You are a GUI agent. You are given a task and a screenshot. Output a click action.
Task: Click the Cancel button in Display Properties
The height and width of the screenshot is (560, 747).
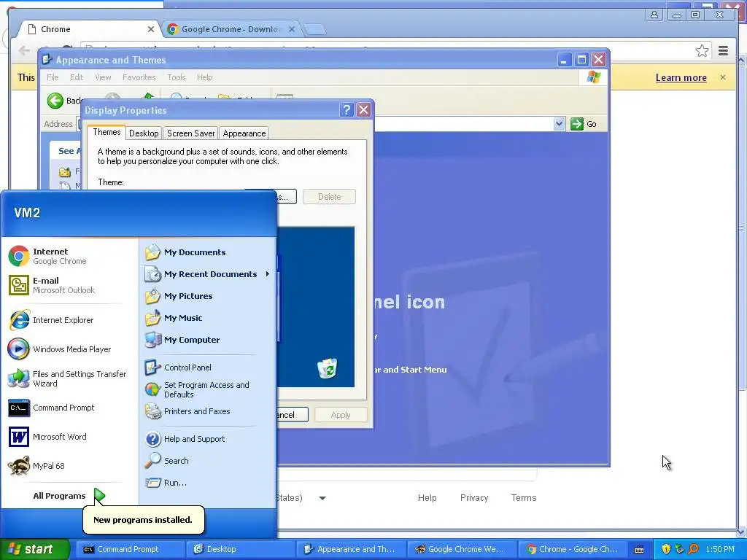292,415
